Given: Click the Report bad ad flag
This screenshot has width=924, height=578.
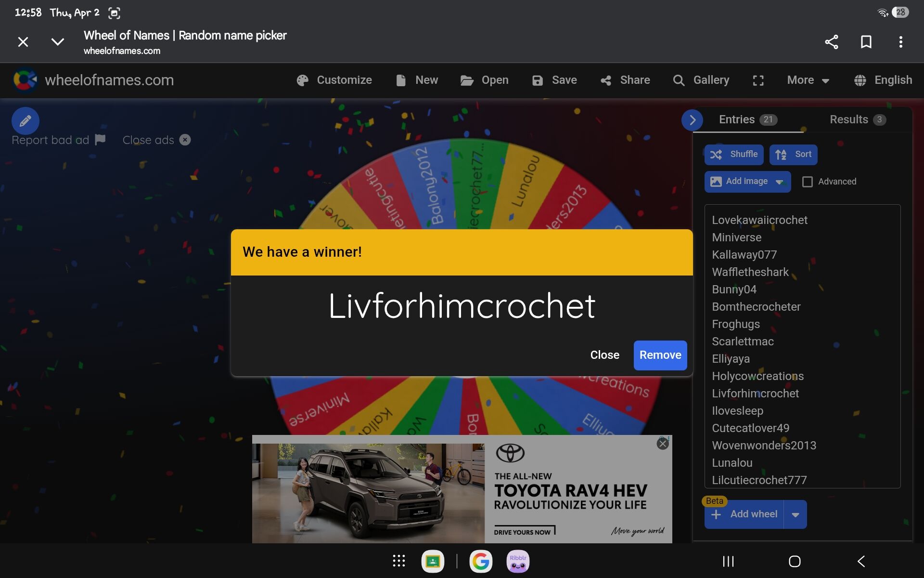Looking at the screenshot, I should pyautogui.click(x=100, y=140).
